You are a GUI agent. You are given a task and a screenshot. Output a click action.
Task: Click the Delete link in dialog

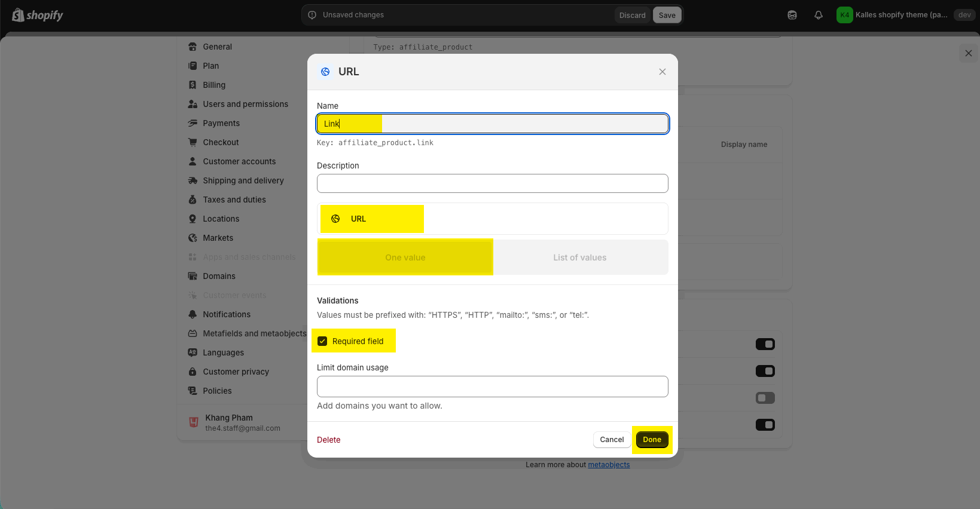(x=328, y=440)
